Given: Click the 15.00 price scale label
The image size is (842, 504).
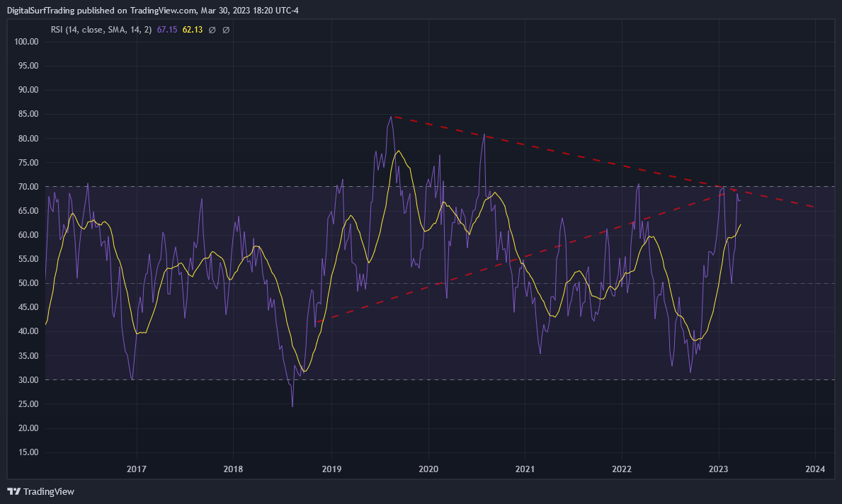Looking at the screenshot, I should tap(28, 452).
